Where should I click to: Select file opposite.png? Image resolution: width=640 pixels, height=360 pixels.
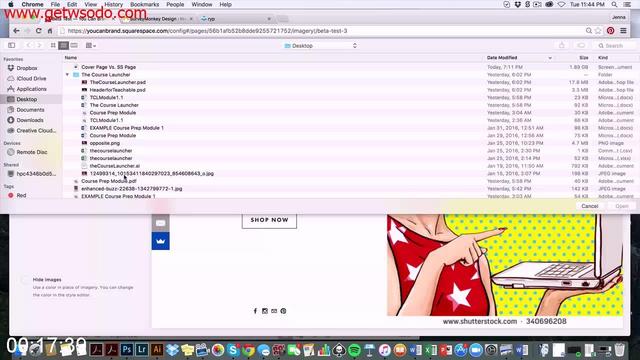(x=104, y=143)
